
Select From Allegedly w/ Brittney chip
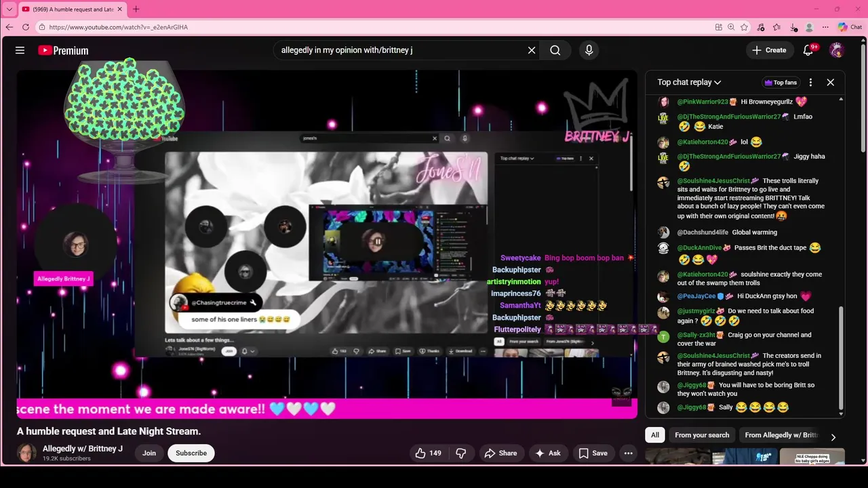pyautogui.click(x=781, y=435)
